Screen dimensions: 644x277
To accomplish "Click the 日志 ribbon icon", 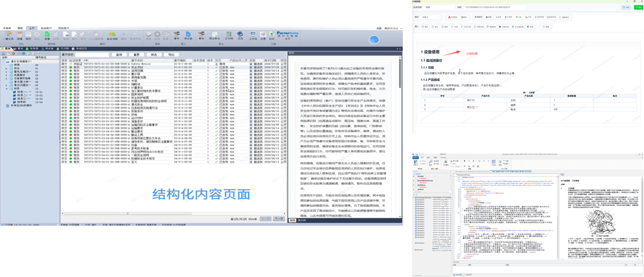I will (240, 36).
